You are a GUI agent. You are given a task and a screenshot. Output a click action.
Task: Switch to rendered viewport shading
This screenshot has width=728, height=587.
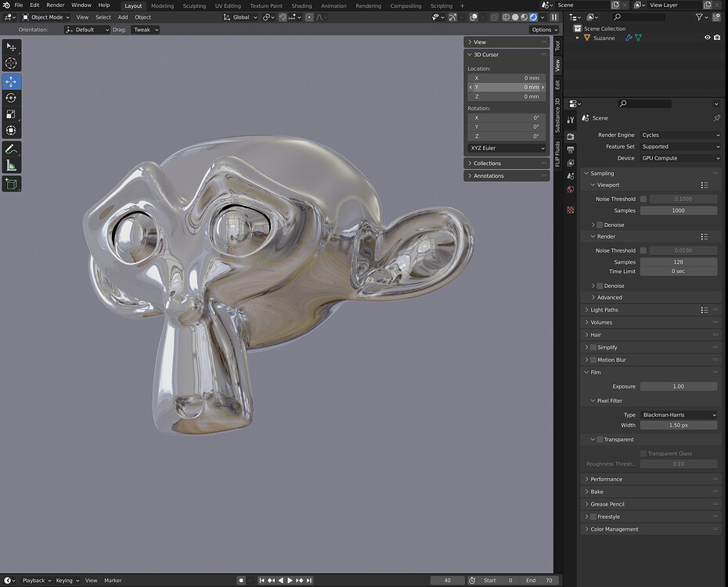coord(533,17)
